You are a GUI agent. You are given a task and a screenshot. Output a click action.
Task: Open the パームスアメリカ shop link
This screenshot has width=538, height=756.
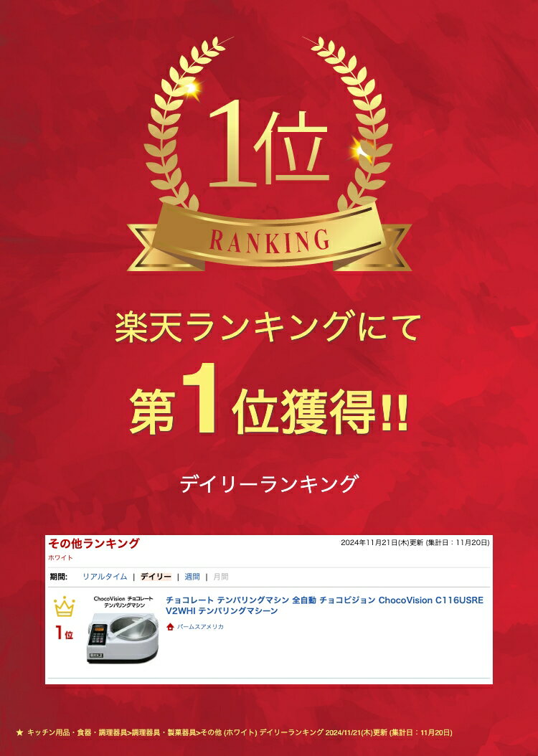click(x=200, y=627)
